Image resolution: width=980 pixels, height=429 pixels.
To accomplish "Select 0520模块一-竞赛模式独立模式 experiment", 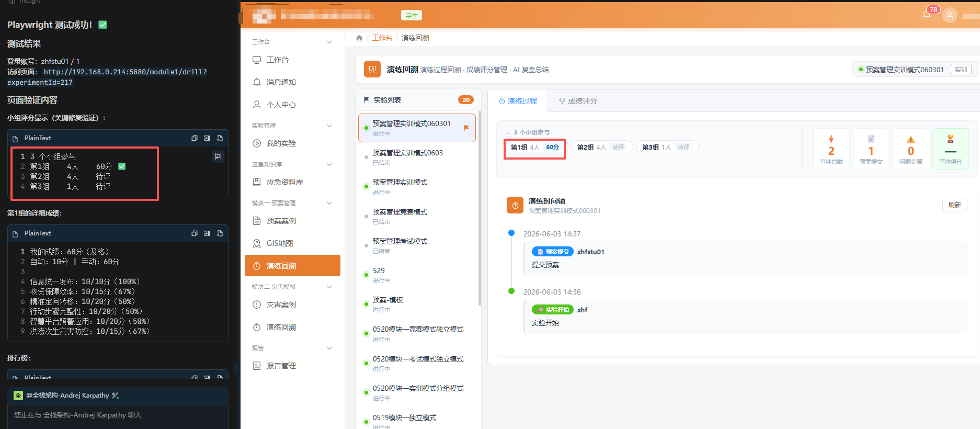I will pyautogui.click(x=417, y=333).
